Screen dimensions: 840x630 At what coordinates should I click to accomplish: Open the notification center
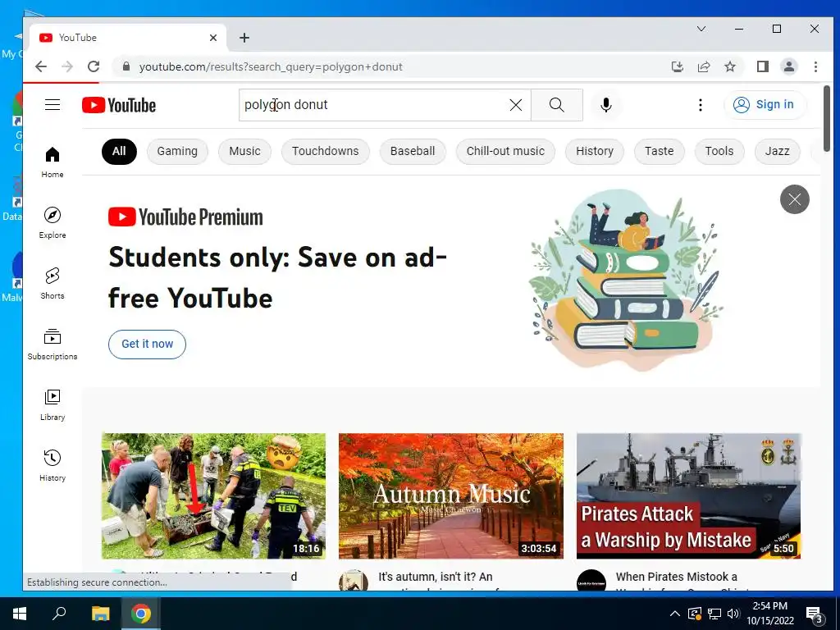click(x=815, y=615)
